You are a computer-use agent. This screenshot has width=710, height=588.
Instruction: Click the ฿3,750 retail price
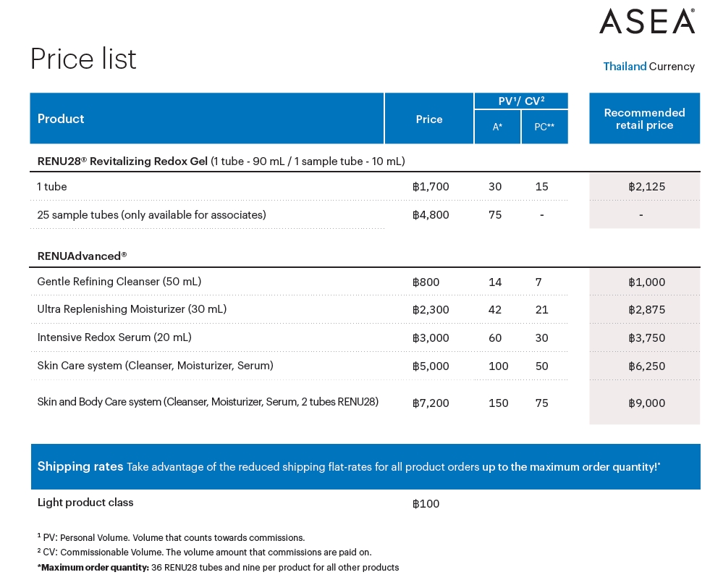pos(646,338)
